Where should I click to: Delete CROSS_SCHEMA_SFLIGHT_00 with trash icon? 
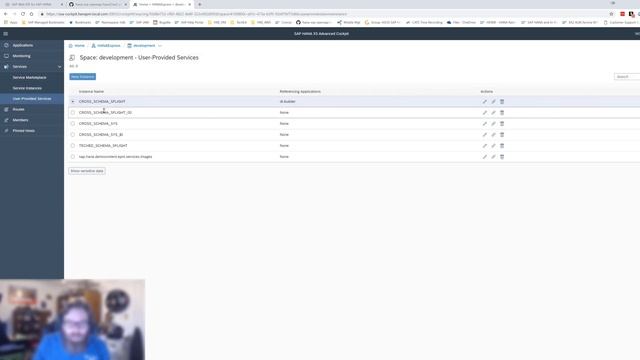(502, 113)
